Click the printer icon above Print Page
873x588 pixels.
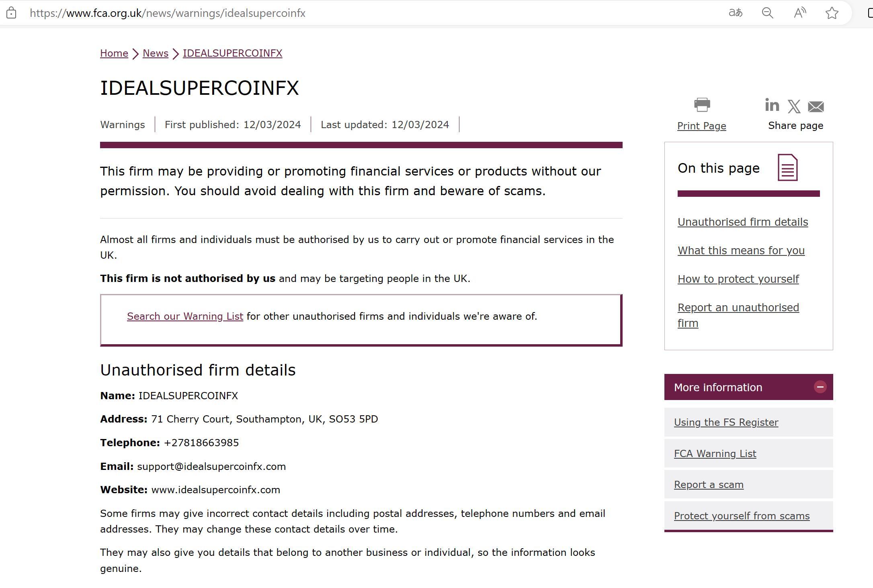coord(702,105)
